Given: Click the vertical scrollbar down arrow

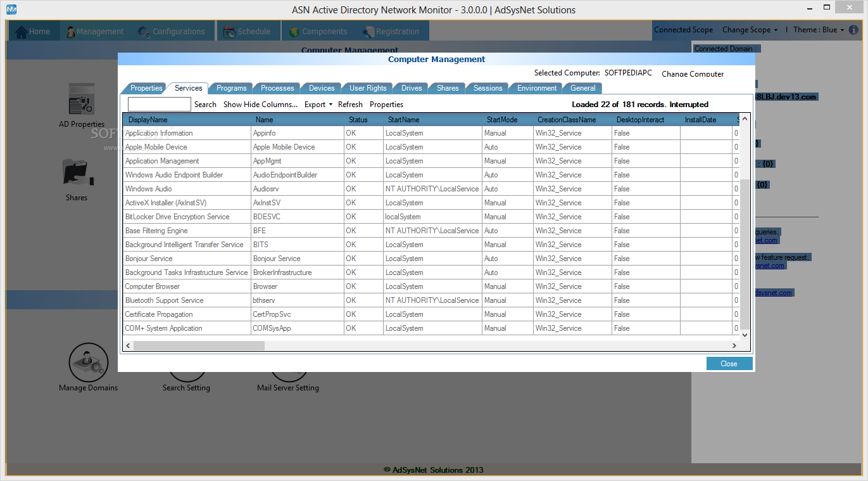Looking at the screenshot, I should tap(745, 335).
